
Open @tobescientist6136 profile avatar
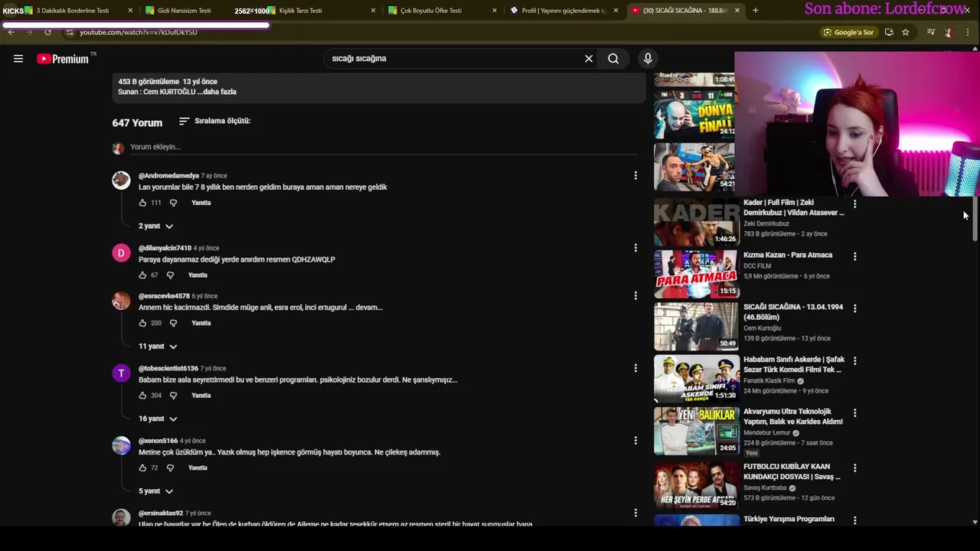[121, 373]
